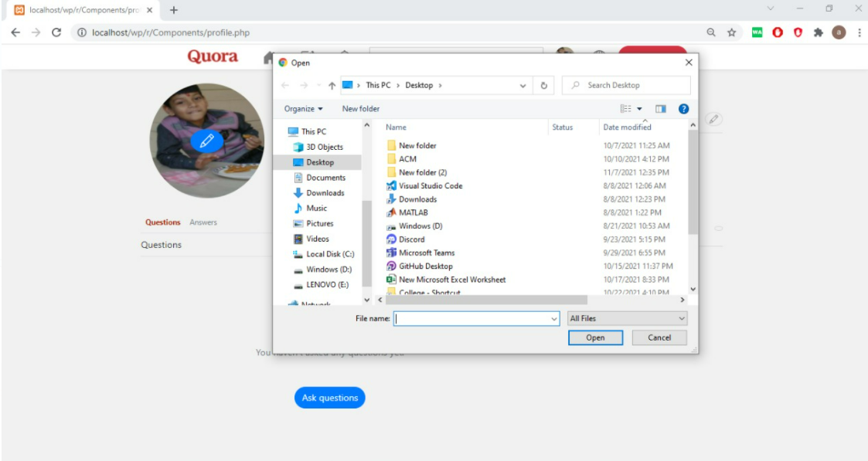This screenshot has height=461, width=868.
Task: Select Downloads in the navigation pane
Action: pos(318,193)
